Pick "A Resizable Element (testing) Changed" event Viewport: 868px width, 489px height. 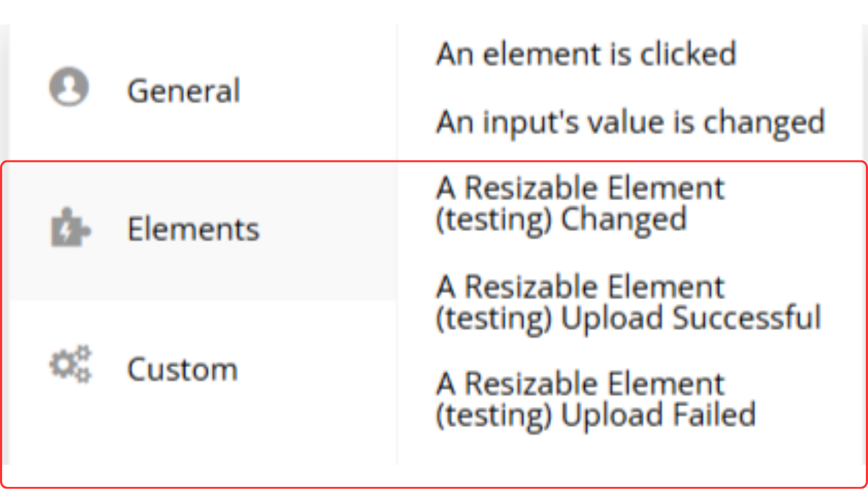click(x=580, y=203)
